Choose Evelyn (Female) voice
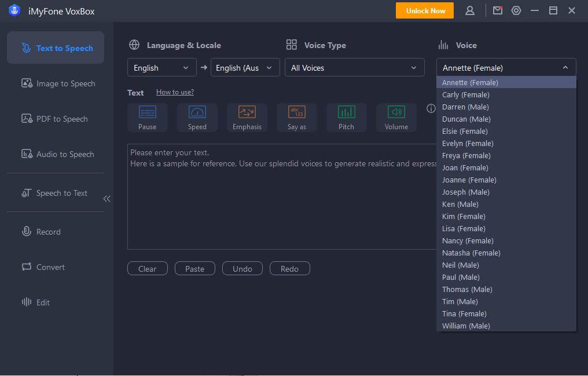 506,143
